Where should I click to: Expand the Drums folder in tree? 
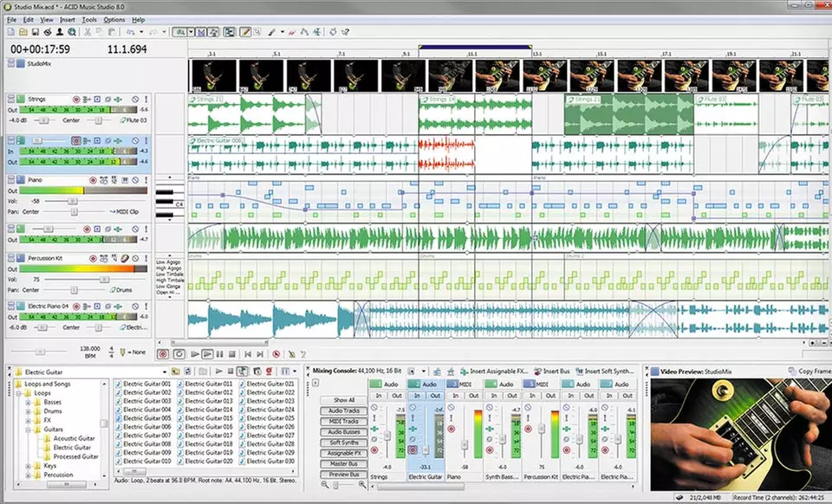pos(28,411)
